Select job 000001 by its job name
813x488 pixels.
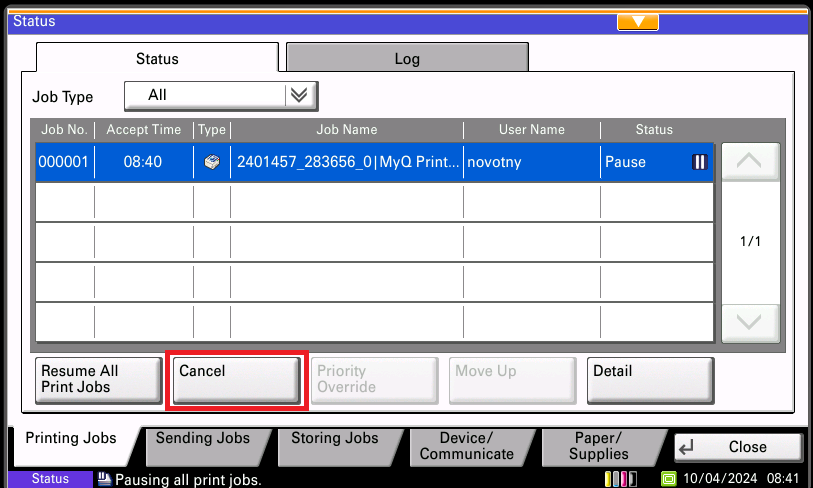click(346, 162)
